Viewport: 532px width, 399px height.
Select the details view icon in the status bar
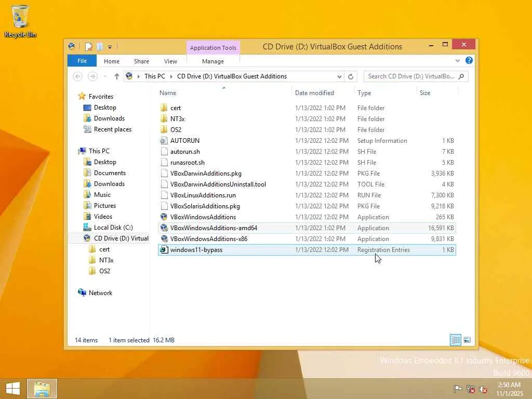[455, 340]
